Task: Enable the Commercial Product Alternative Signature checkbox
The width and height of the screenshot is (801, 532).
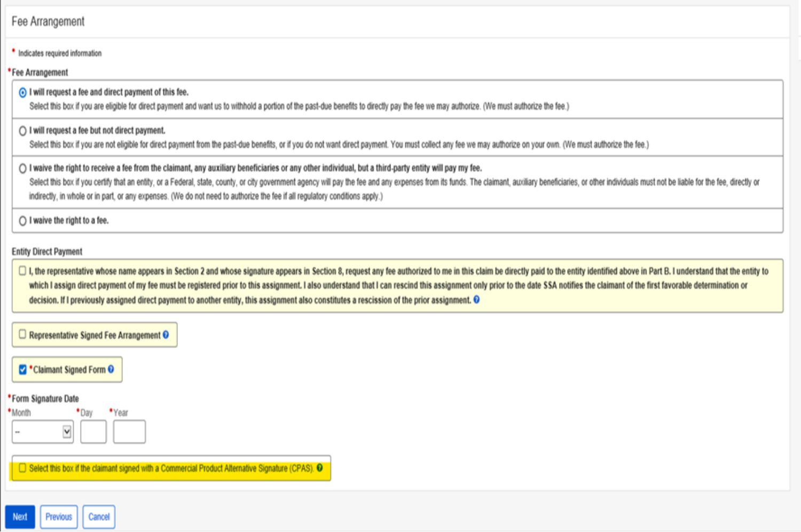Action: (x=22, y=468)
